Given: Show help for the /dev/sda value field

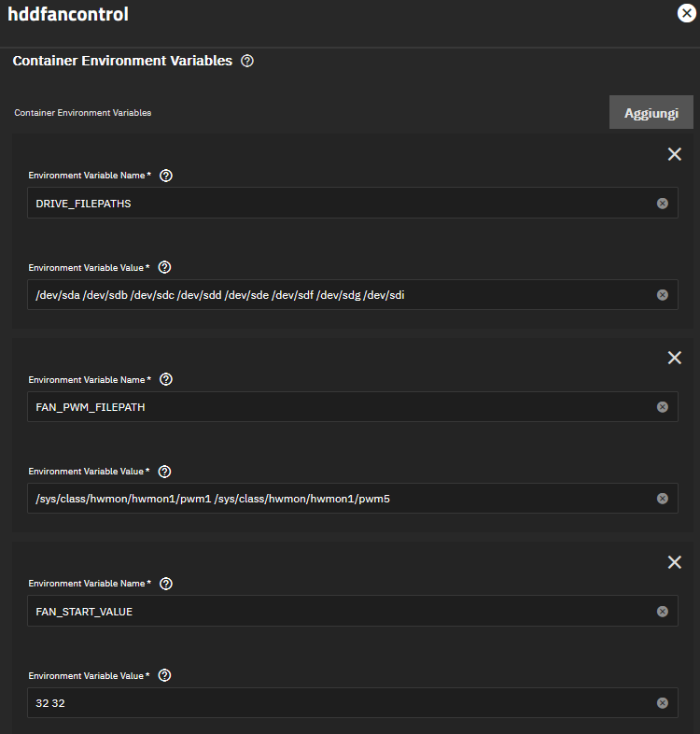Looking at the screenshot, I should [165, 268].
